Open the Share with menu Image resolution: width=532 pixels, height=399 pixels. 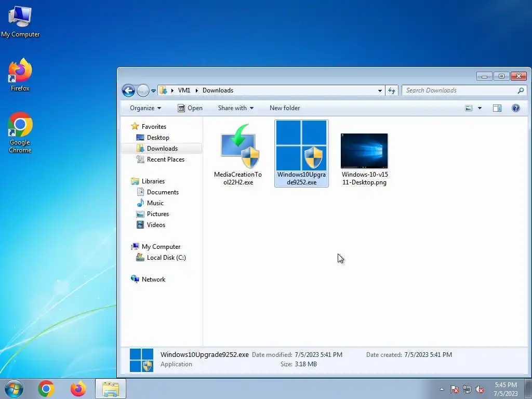(236, 108)
